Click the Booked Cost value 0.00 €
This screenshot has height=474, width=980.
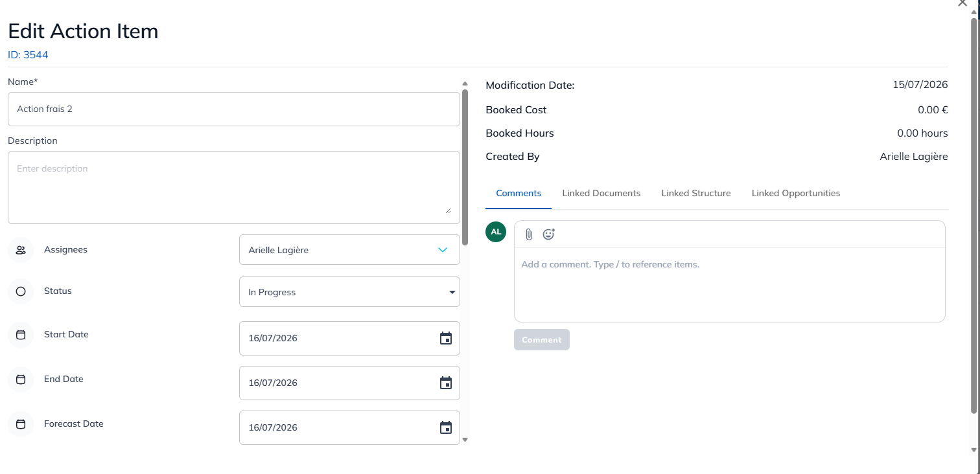(x=933, y=110)
